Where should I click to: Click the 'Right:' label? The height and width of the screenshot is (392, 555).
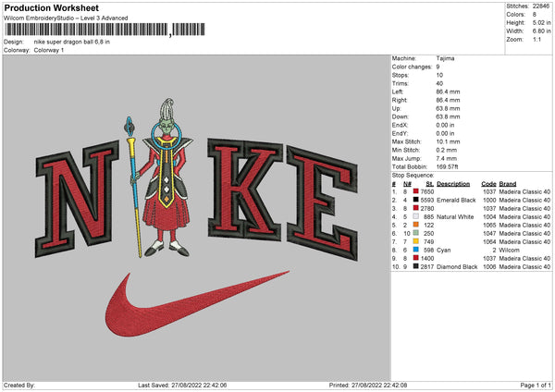pyautogui.click(x=400, y=100)
